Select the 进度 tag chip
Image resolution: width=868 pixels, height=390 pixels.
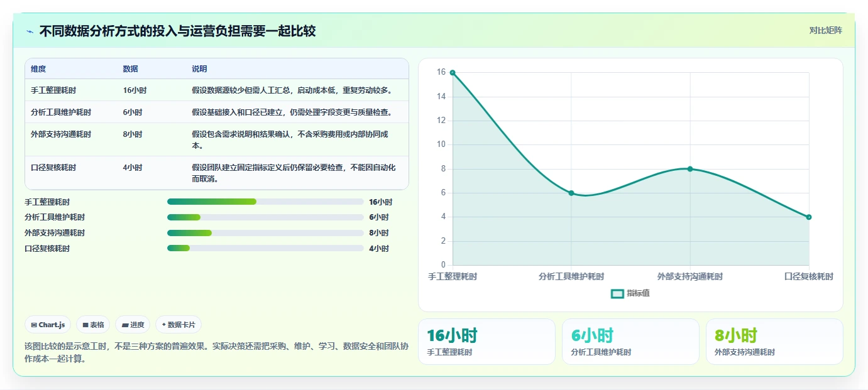pos(133,325)
